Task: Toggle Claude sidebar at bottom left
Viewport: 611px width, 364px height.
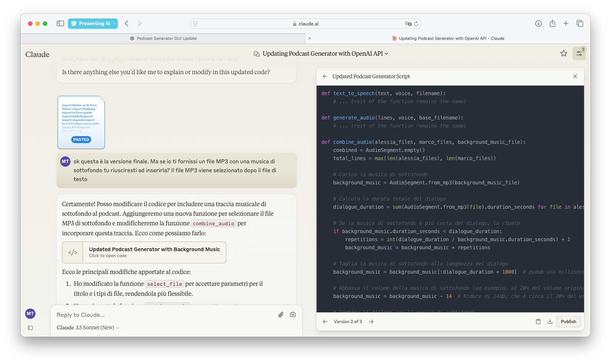Action: coord(30,328)
